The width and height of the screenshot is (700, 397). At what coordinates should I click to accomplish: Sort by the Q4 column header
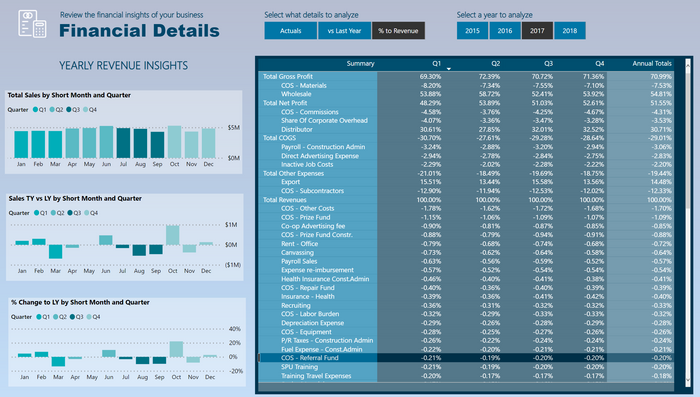coord(600,63)
